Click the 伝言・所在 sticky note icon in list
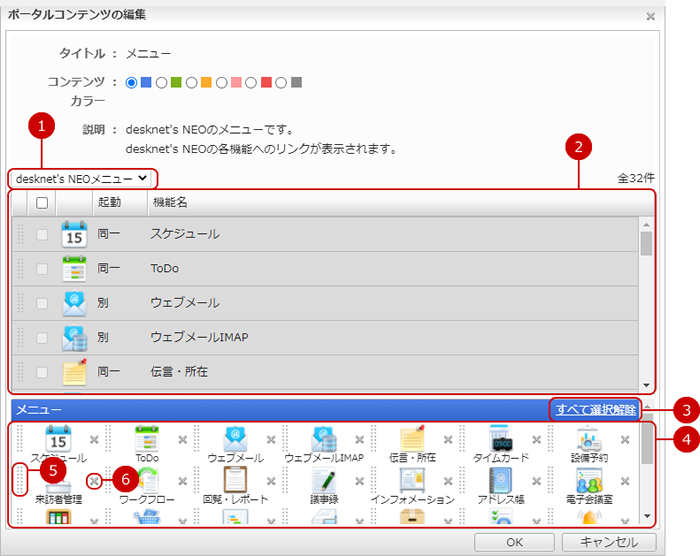700x556 pixels. coord(74,373)
